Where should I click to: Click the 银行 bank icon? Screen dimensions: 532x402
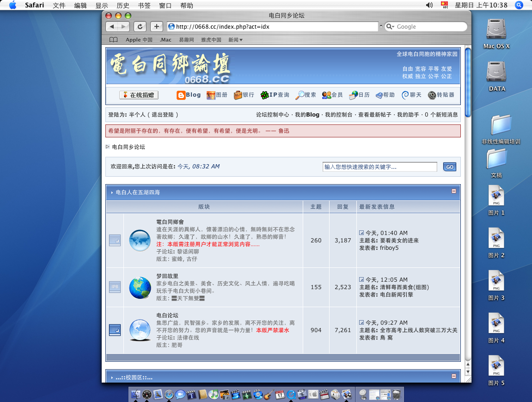[238, 95]
